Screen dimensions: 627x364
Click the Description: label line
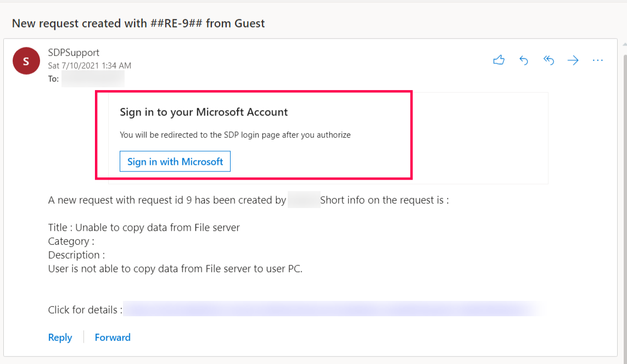76,255
